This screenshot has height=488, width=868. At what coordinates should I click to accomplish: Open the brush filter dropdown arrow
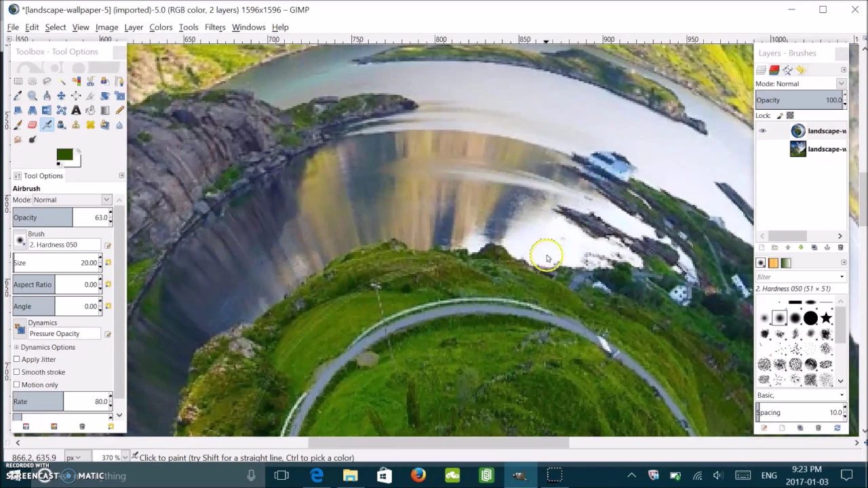coord(842,277)
